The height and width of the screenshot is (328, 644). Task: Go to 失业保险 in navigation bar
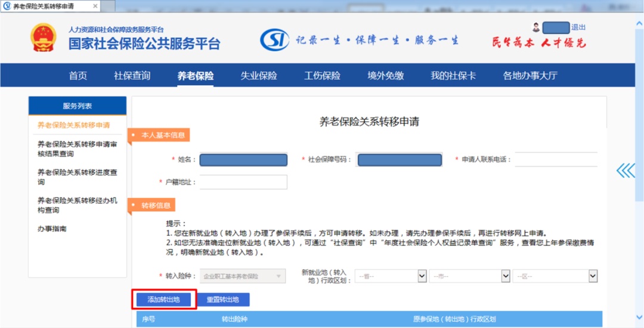259,76
